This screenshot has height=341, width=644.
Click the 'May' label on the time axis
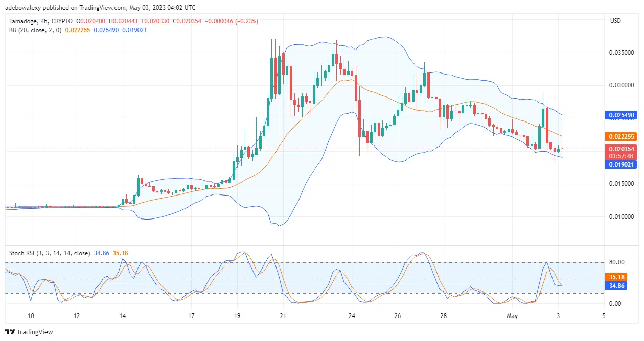pos(512,316)
